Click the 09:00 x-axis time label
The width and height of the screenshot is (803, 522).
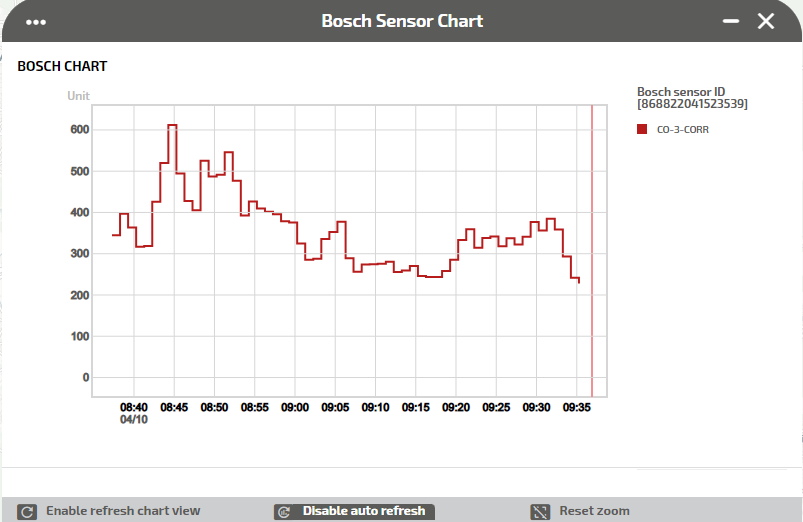coord(295,408)
